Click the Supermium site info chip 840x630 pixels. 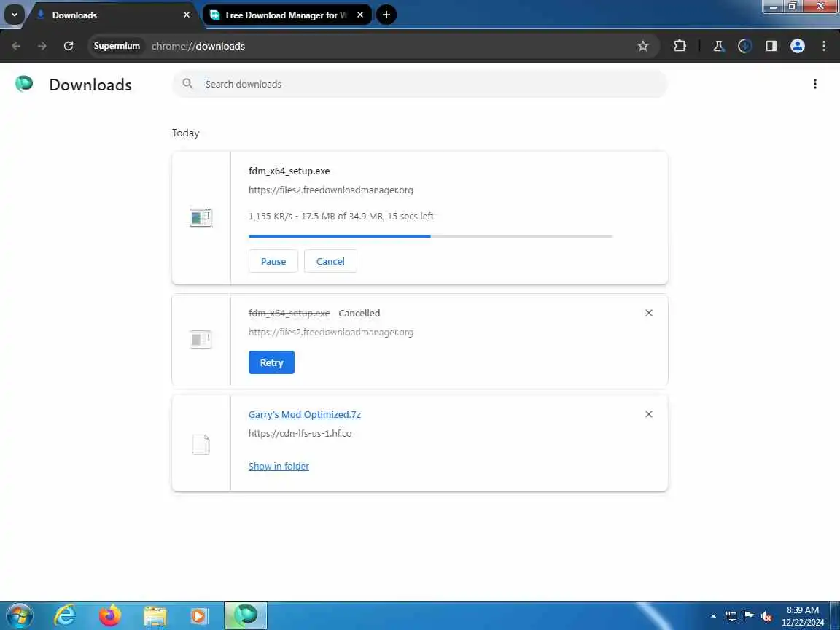point(116,46)
